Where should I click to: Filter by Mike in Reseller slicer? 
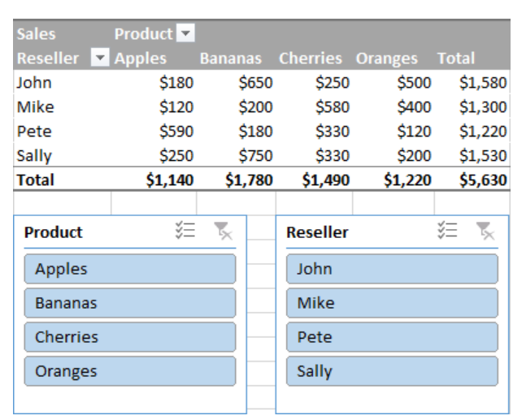[392, 303]
